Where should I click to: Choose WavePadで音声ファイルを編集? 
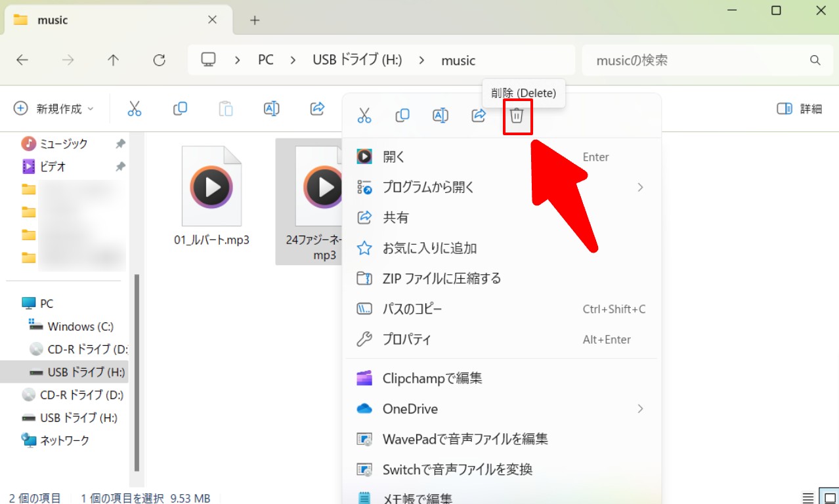click(x=502, y=438)
